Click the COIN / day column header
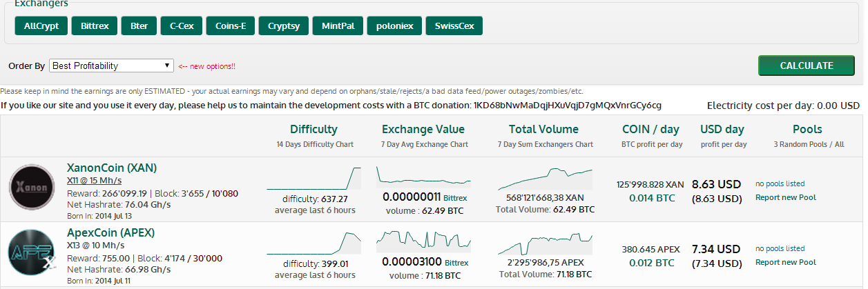868x289 pixels. pyautogui.click(x=650, y=129)
